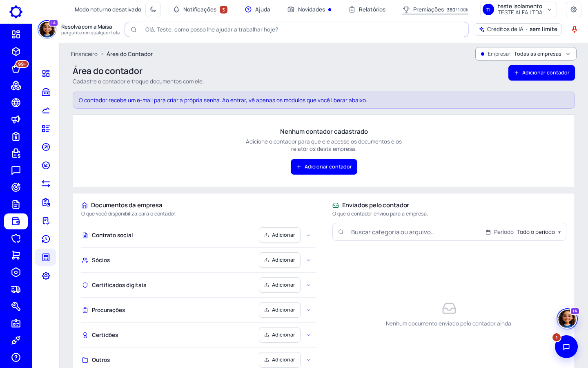This screenshot has height=368, width=588.
Task: Open the Novidades menu item
Action: 310,9
